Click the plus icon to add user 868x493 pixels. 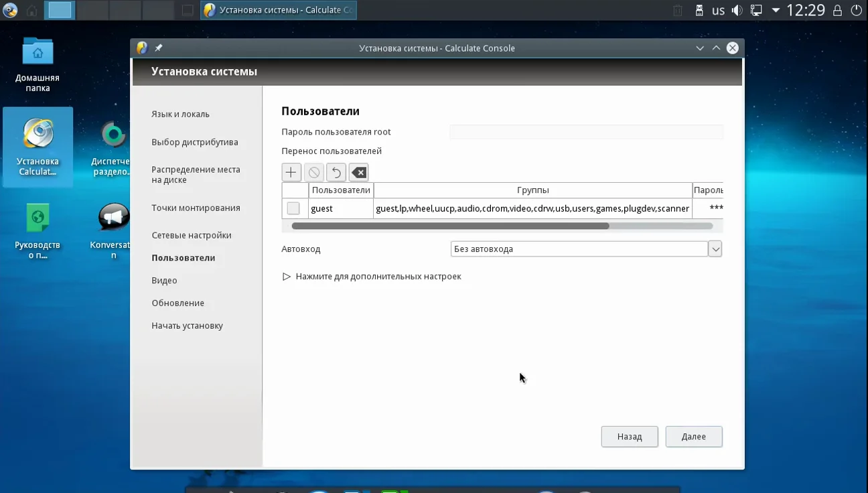pyautogui.click(x=291, y=172)
